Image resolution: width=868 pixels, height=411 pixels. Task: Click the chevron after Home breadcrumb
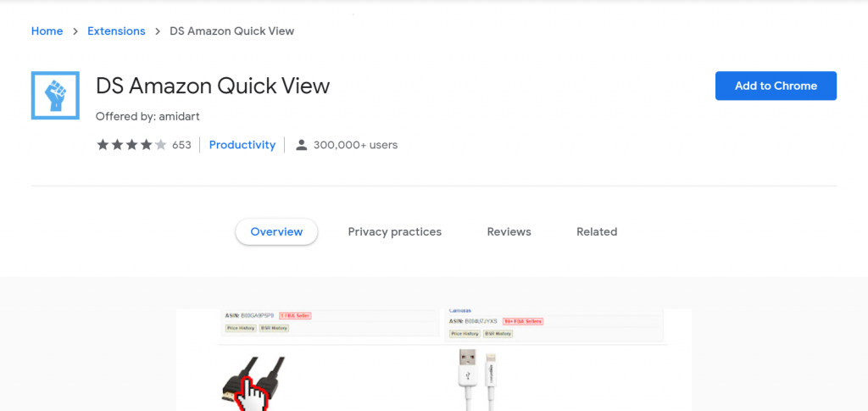click(x=75, y=31)
